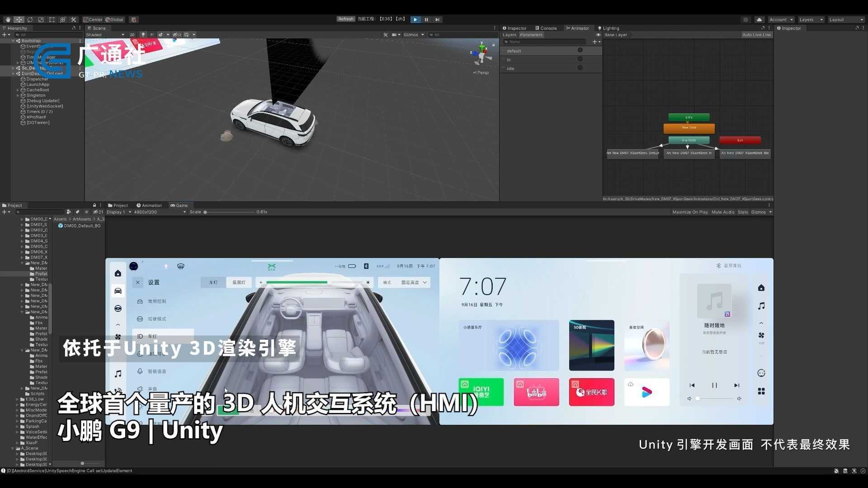Select the Rotate tool in the toolbar

[x=30, y=19]
